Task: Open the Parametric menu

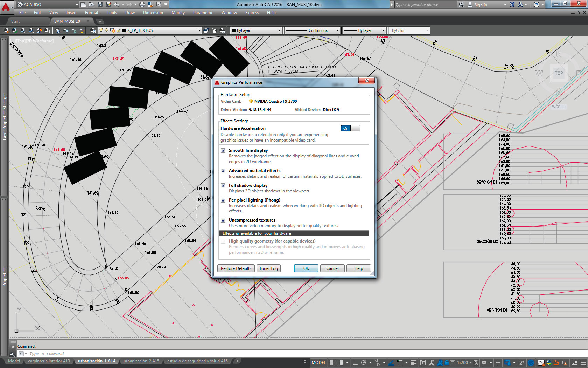Action: 203,13
